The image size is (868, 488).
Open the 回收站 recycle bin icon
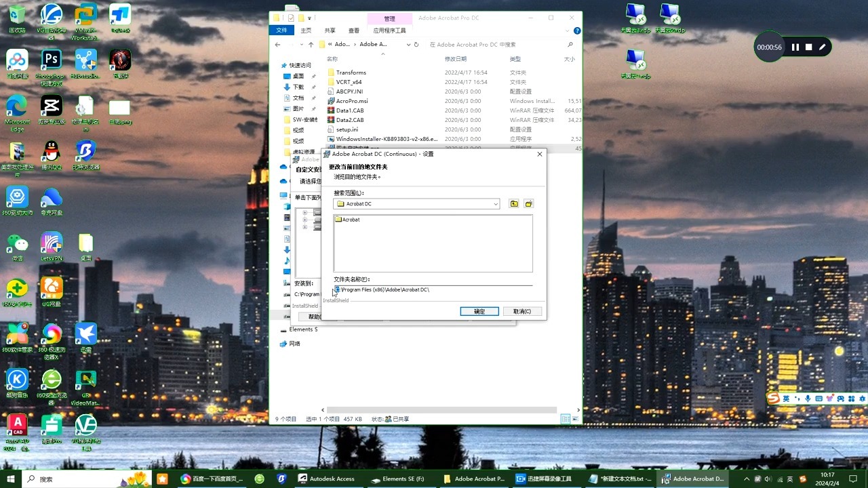(x=17, y=18)
